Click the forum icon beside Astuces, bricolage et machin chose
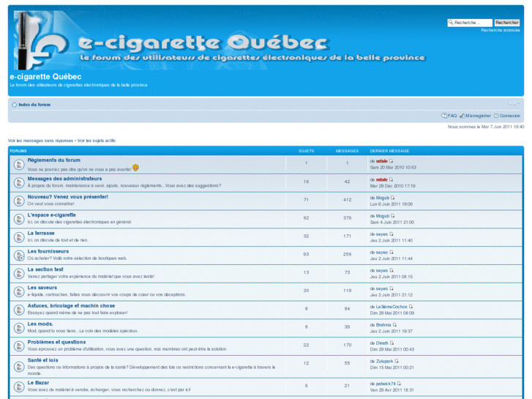Screen dimensions: 532x399 click(x=19, y=310)
